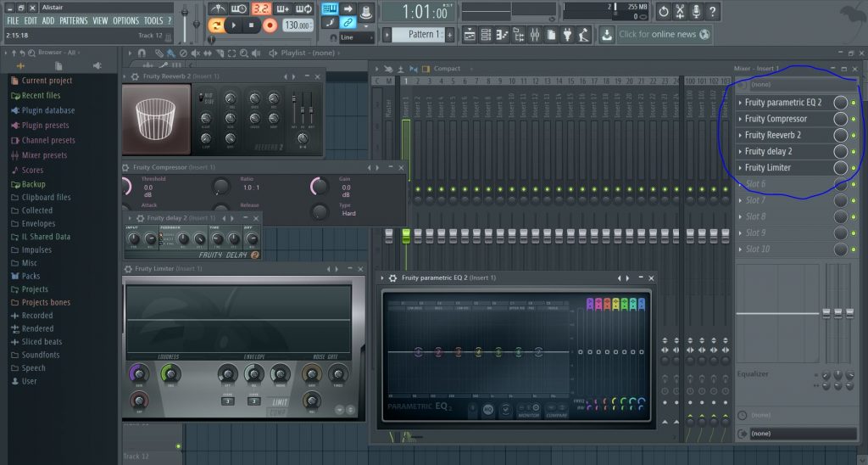868x465 pixels.
Task: Toggle the 3.2.1 countdown before recording
Action: click(x=261, y=8)
